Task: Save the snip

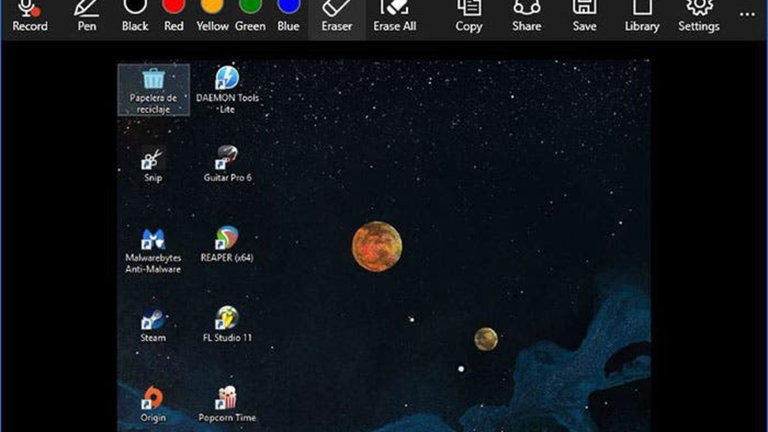Action: [584, 18]
